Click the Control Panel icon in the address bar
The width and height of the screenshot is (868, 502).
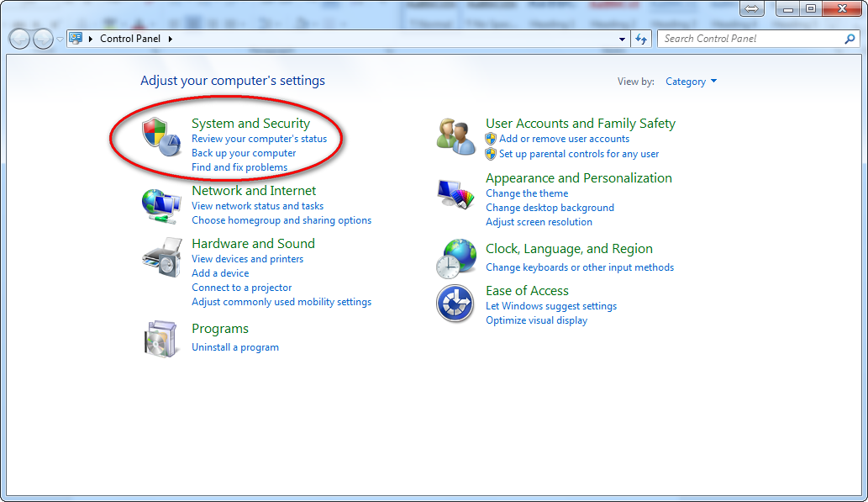[76, 38]
